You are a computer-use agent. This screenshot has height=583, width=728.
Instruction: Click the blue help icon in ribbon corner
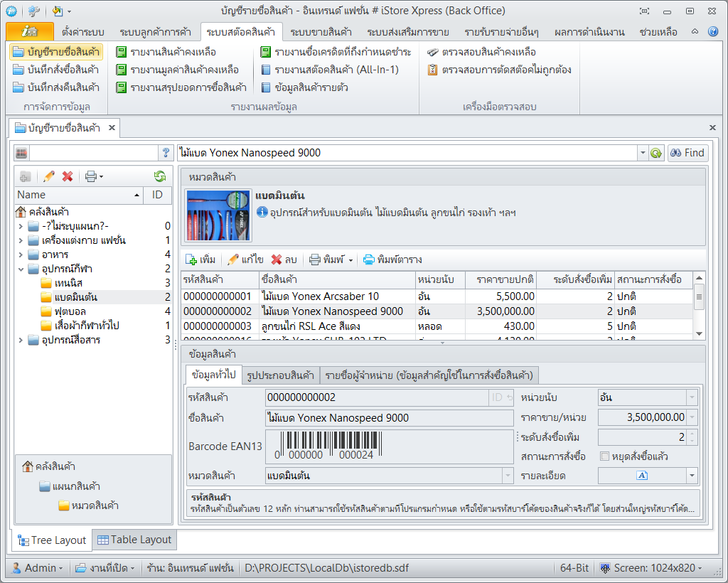(x=712, y=31)
